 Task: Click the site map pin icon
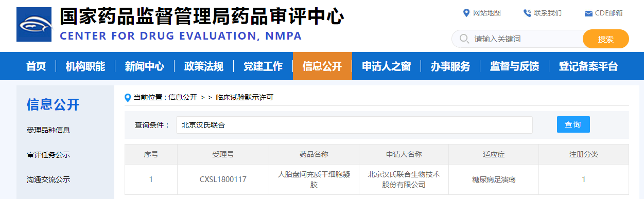pyautogui.click(x=466, y=13)
